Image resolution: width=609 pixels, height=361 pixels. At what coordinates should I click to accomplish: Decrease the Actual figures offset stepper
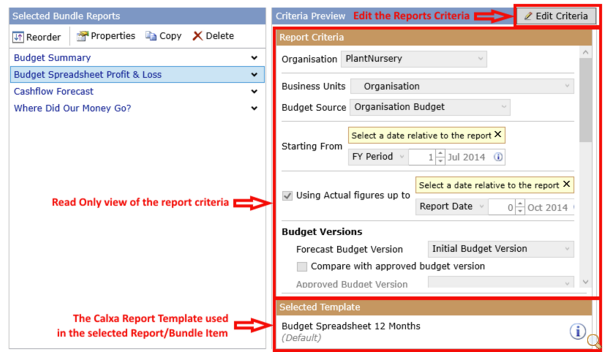pyautogui.click(x=520, y=211)
